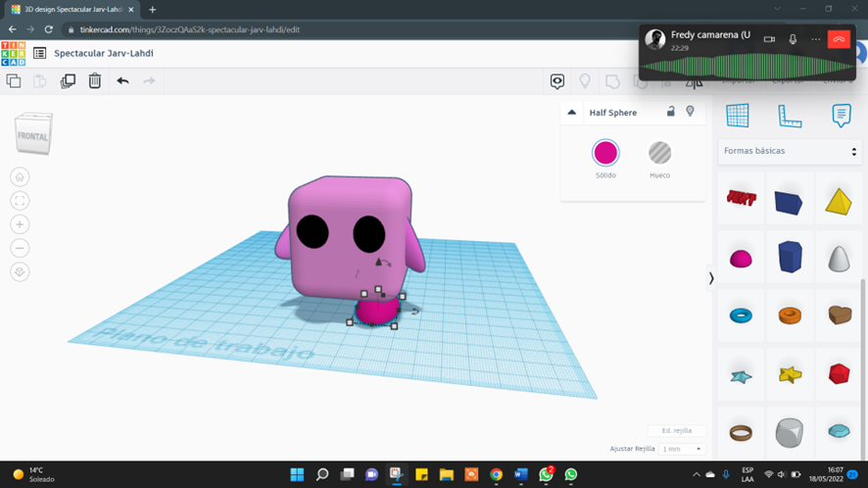868x488 pixels.
Task: Close the 3D design browser tab
Action: (x=131, y=10)
